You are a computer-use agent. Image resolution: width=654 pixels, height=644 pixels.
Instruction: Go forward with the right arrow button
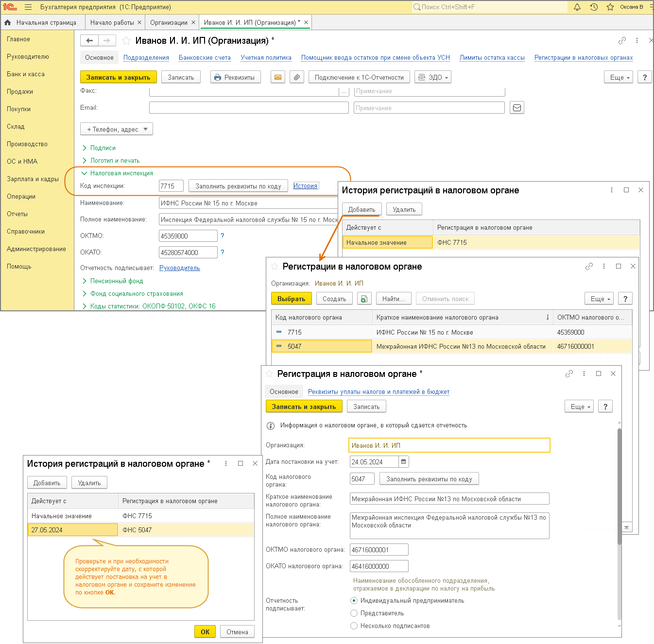click(107, 41)
